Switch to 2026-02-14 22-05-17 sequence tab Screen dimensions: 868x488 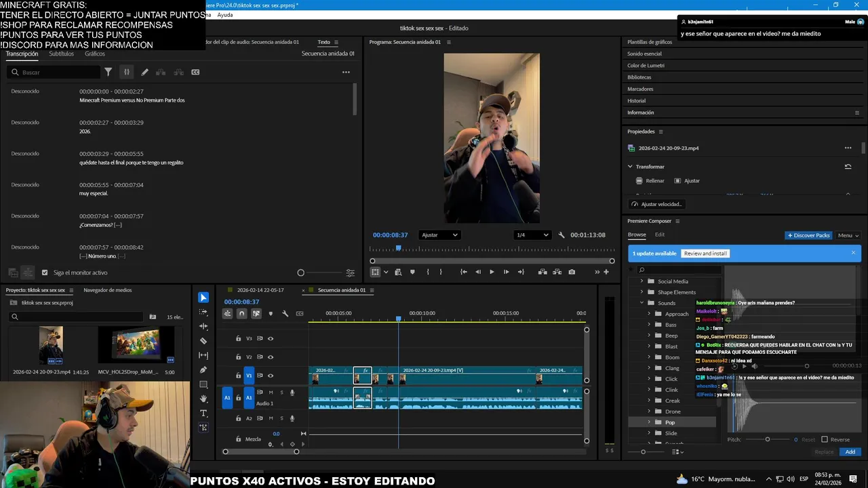pyautogui.click(x=260, y=290)
